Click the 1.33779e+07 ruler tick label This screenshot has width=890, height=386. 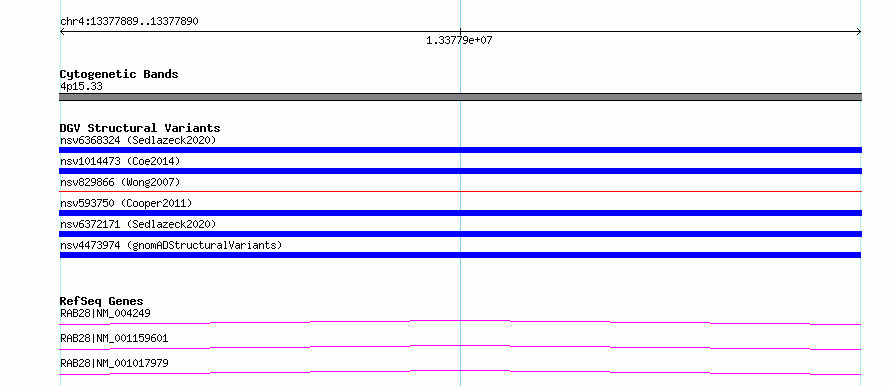[x=459, y=41]
